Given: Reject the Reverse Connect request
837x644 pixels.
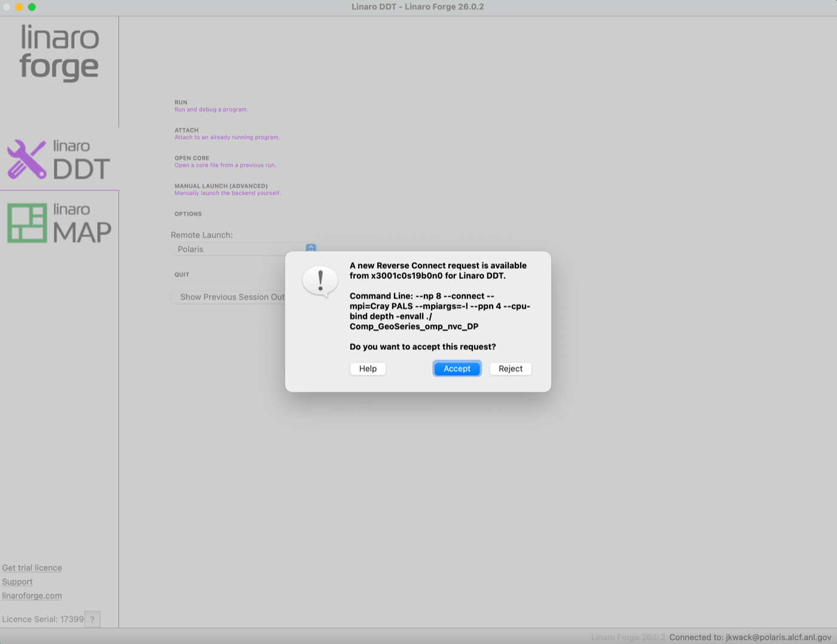Looking at the screenshot, I should click(x=511, y=369).
